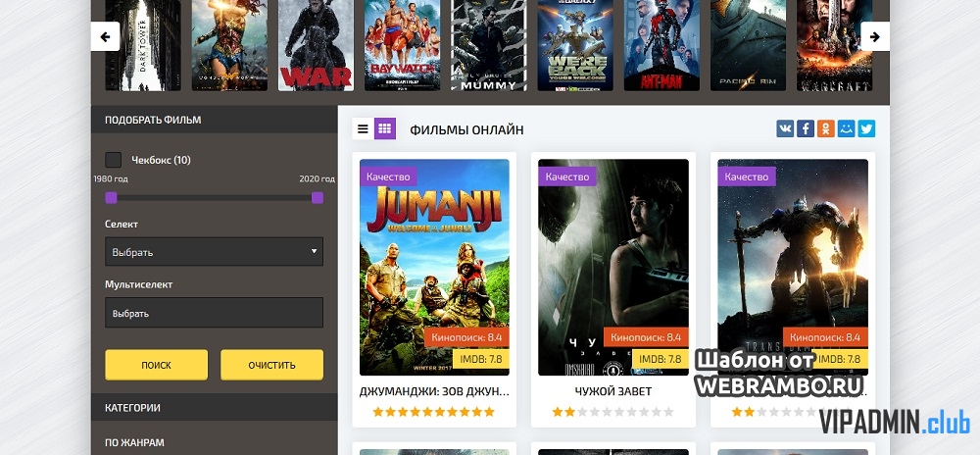Click Кинопоиск: 8.4 on the Чужой Завет poster
The width and height of the screenshot is (980, 455).
coord(646,337)
